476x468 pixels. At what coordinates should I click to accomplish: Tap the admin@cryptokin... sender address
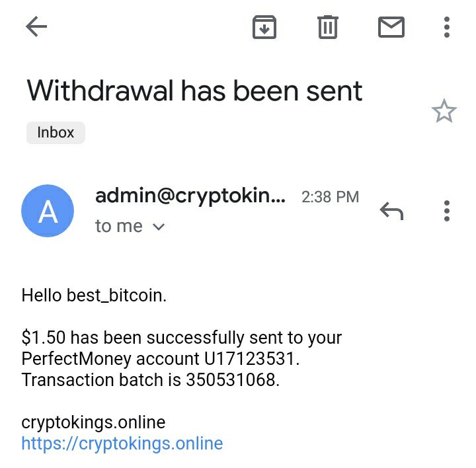[x=190, y=196]
